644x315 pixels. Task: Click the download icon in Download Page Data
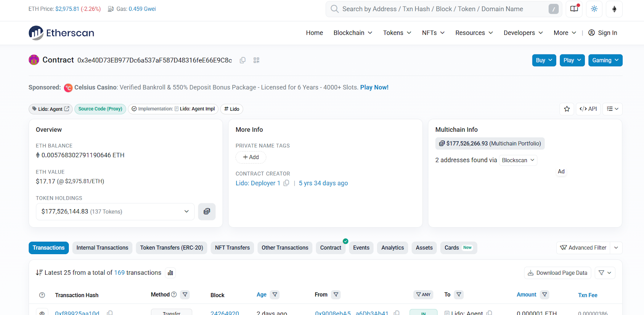click(530, 273)
